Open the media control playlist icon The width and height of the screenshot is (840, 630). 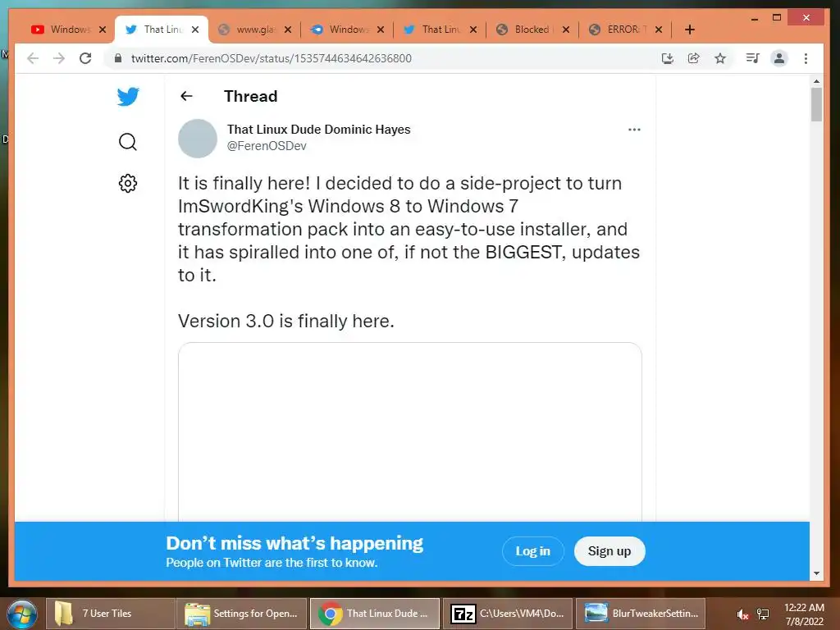coord(753,58)
